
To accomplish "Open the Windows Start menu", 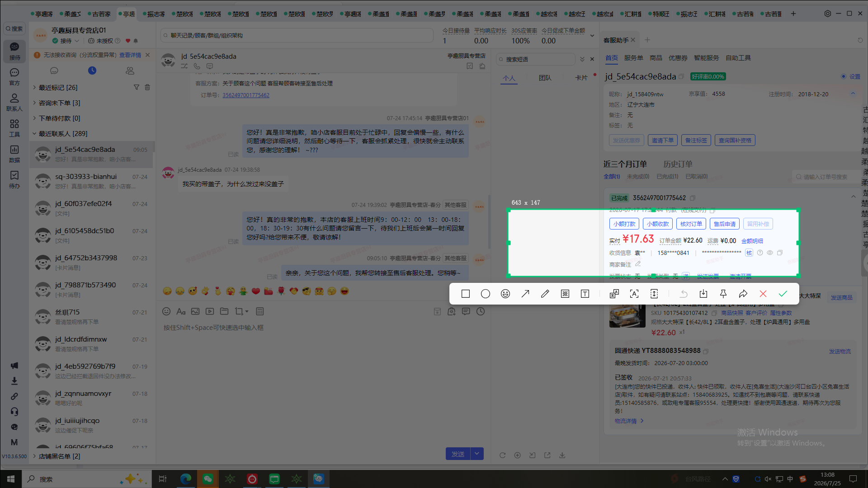I will click(11, 479).
